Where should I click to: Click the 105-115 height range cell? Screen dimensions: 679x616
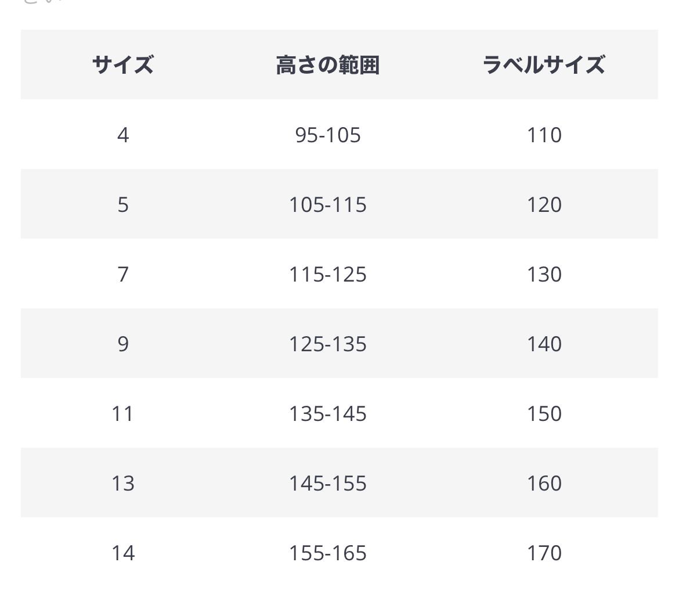[x=328, y=204]
